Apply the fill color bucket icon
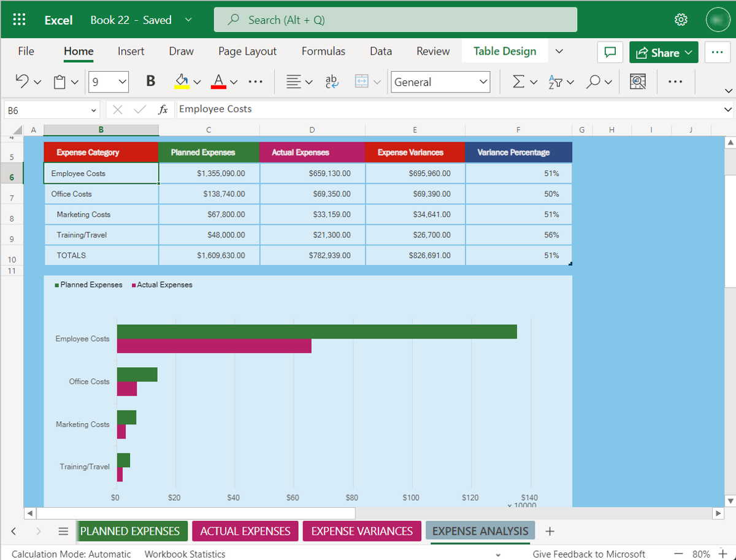 (x=182, y=82)
